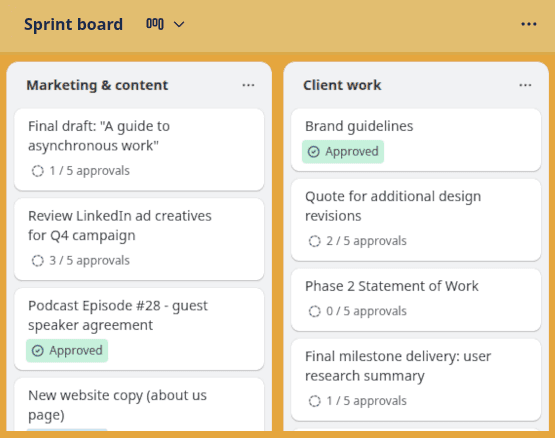Open Client work column options
The width and height of the screenshot is (555, 438).
point(525,85)
